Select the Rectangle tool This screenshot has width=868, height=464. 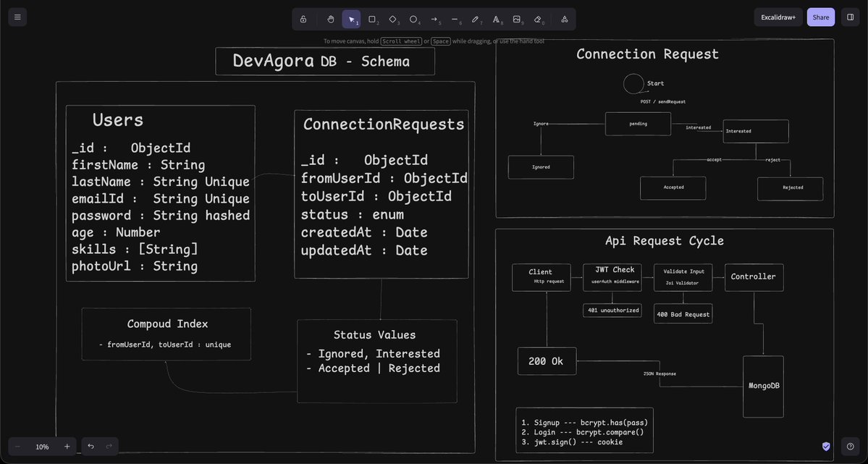click(373, 19)
